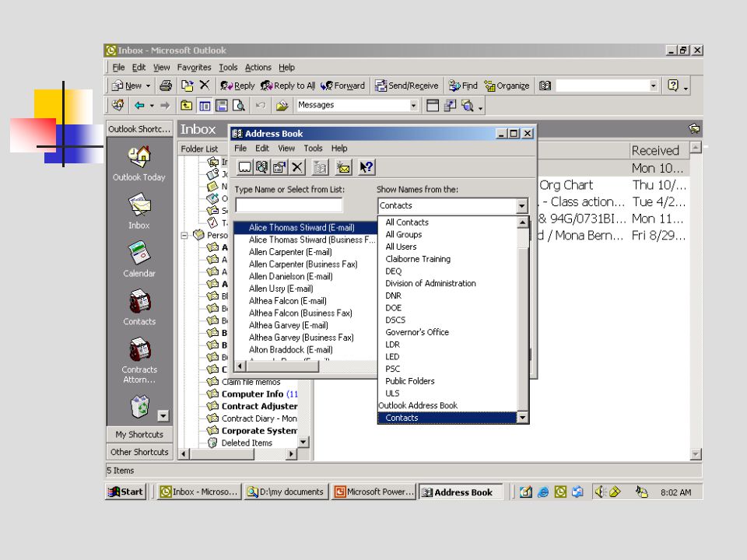The image size is (747, 560).
Task: Click the Outlook Shortcuts group header
Action: 139,129
